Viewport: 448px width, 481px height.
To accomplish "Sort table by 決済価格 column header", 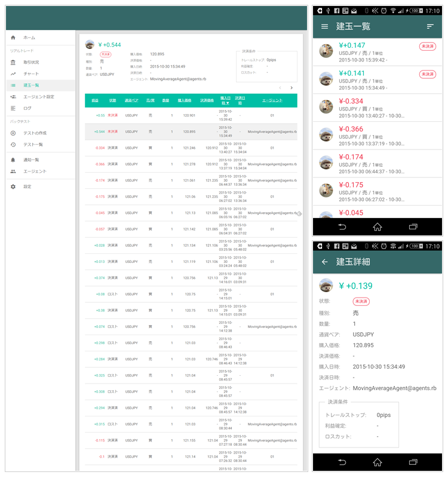I will pyautogui.click(x=207, y=100).
